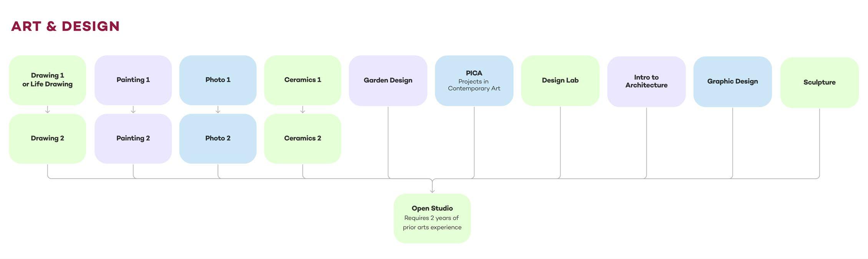The width and height of the screenshot is (868, 259).
Task: Click the Ceramics 2 course box
Action: tap(302, 138)
